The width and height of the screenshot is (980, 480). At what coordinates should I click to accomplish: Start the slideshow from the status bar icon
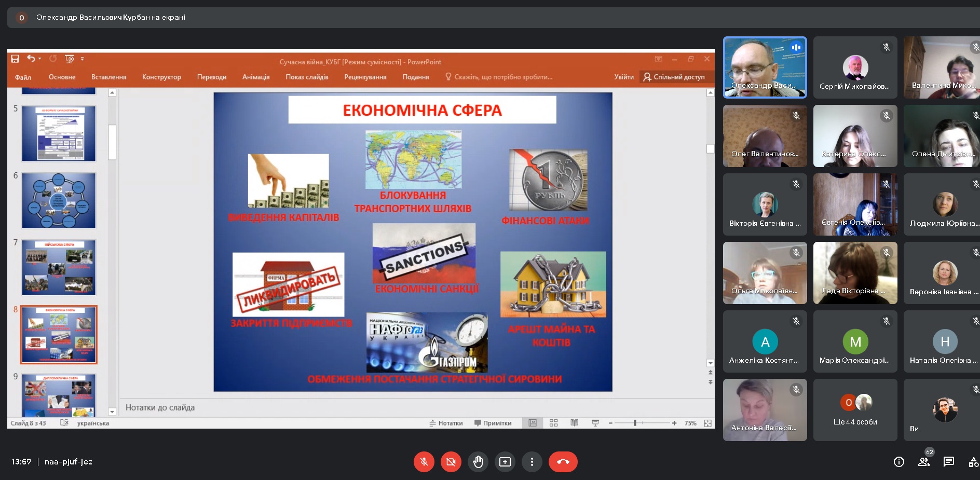[595, 423]
